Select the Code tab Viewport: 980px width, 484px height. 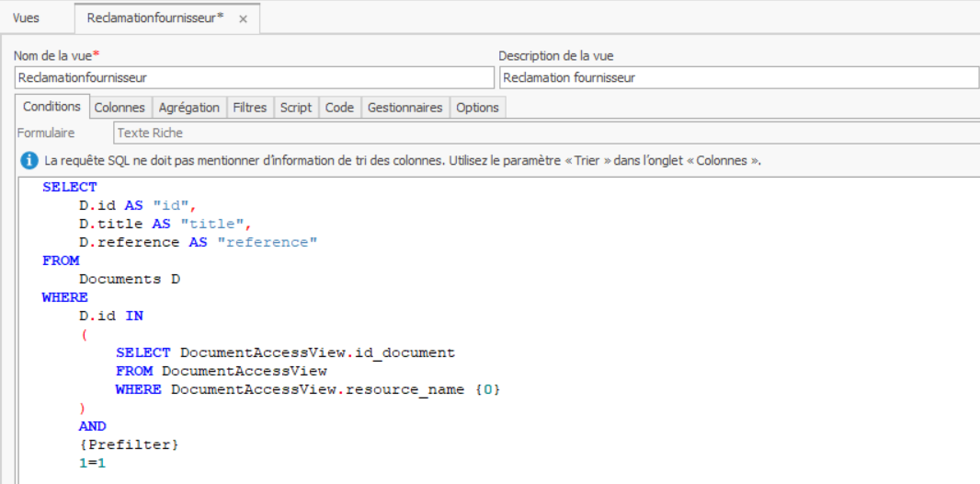click(x=339, y=108)
